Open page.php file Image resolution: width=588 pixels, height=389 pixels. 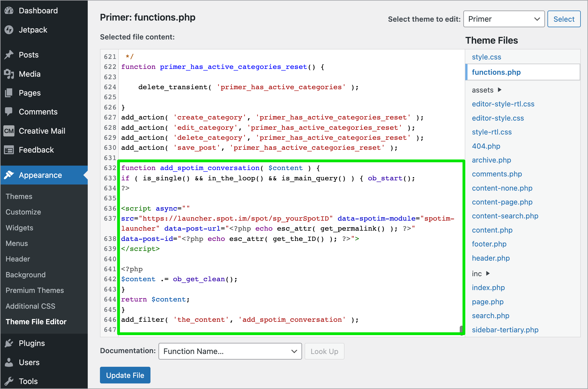click(x=488, y=302)
